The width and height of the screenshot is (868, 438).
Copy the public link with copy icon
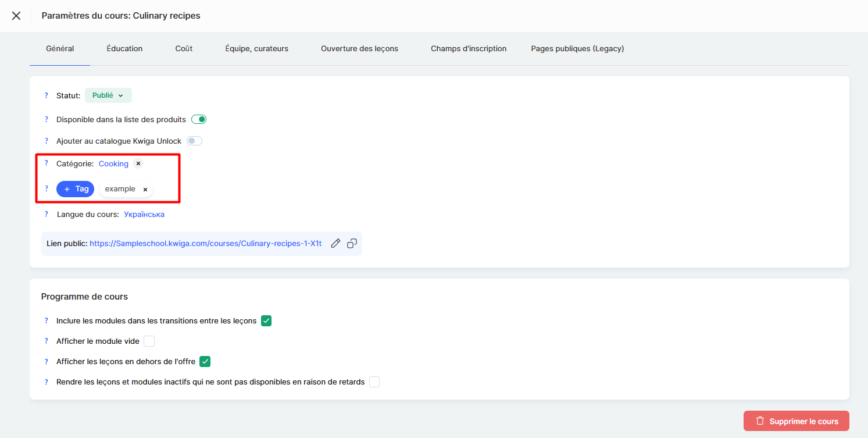click(352, 244)
